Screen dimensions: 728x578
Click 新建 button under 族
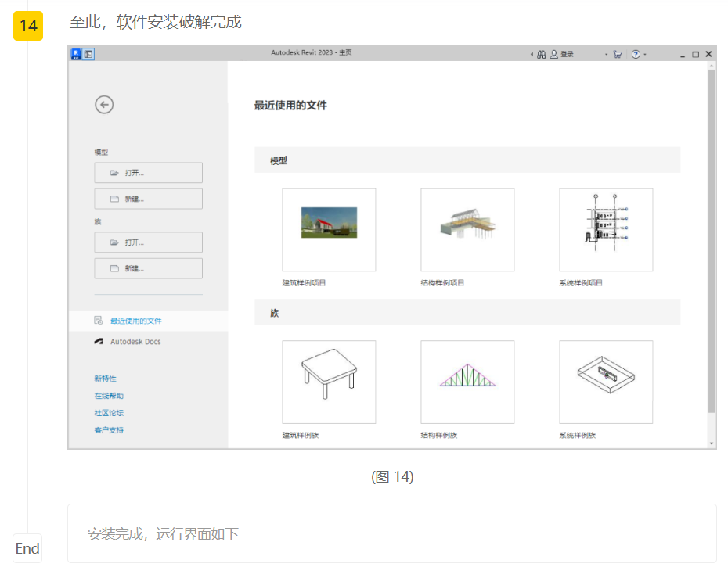pyautogui.click(x=148, y=268)
